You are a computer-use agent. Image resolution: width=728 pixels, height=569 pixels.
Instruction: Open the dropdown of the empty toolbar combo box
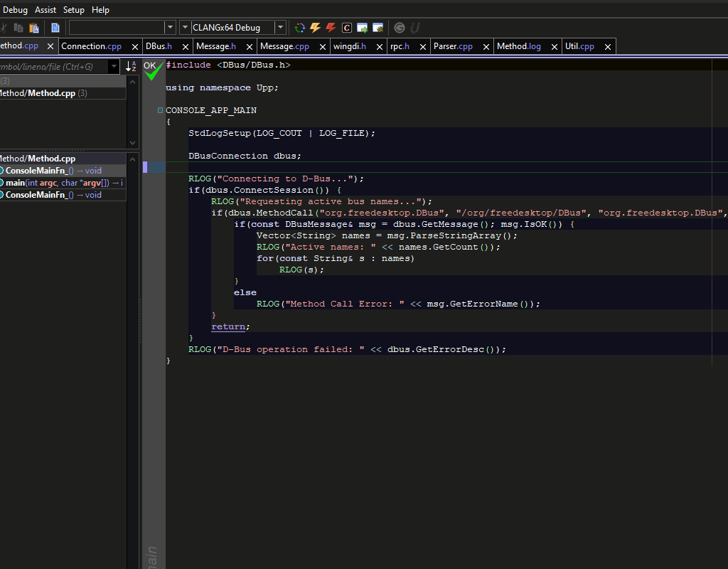click(x=170, y=28)
